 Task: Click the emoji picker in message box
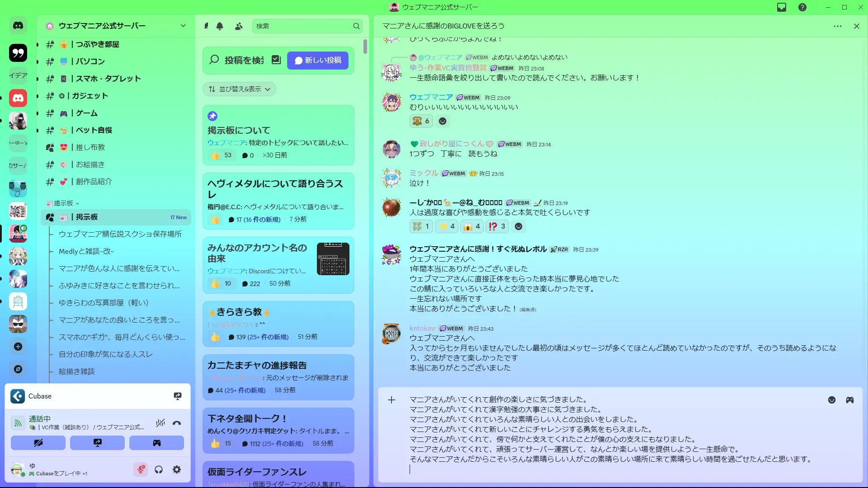coord(832,400)
